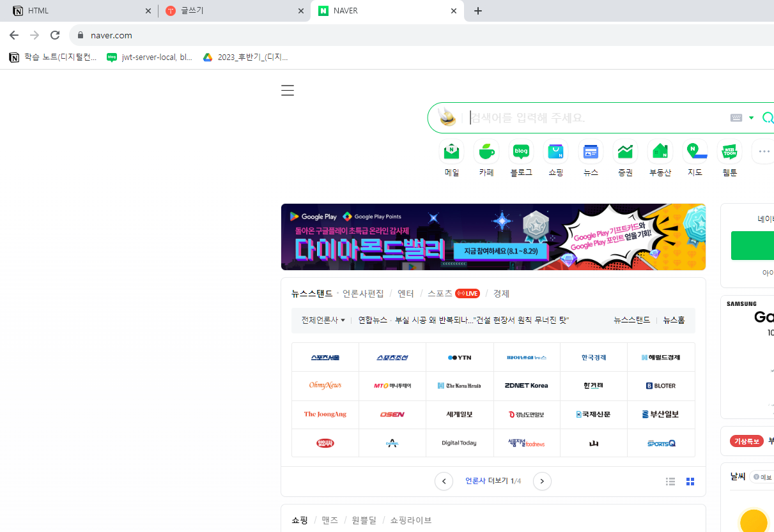Open the ZDNET Korea publisher logo
The image size is (774, 532).
527,386
